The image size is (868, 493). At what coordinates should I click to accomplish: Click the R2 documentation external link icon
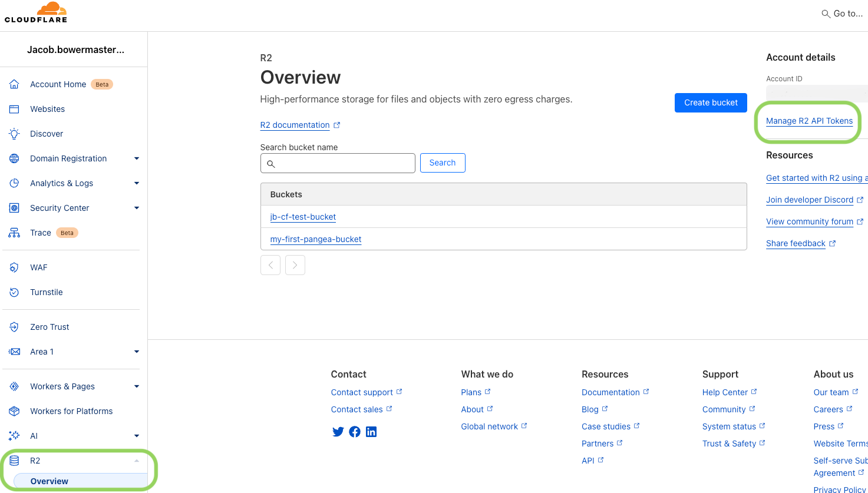(x=337, y=125)
